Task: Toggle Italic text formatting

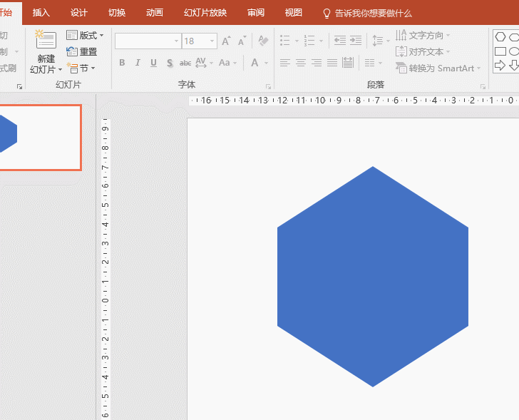Action: 138,63
